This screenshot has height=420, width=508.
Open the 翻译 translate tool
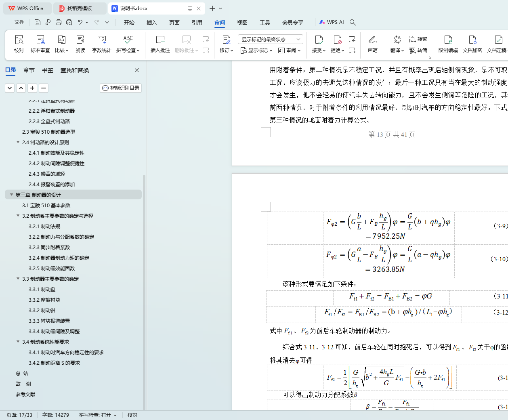[397, 44]
